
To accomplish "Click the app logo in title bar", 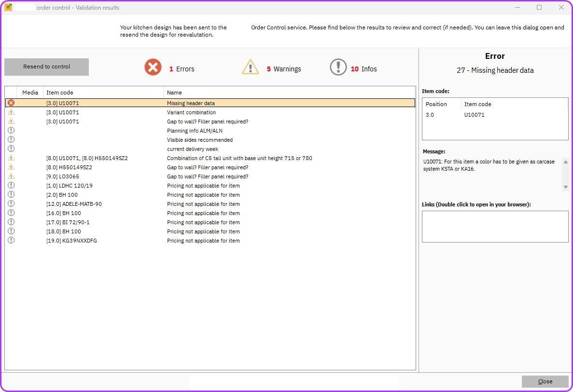I will (x=8, y=8).
